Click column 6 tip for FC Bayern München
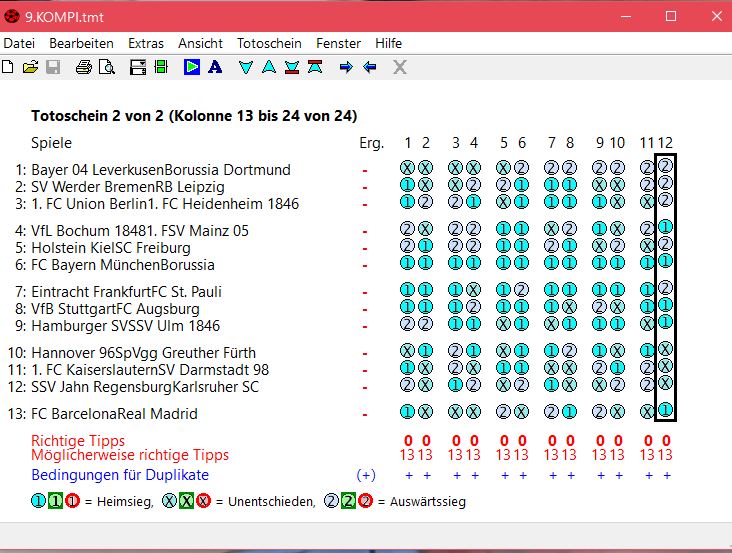 521,263
